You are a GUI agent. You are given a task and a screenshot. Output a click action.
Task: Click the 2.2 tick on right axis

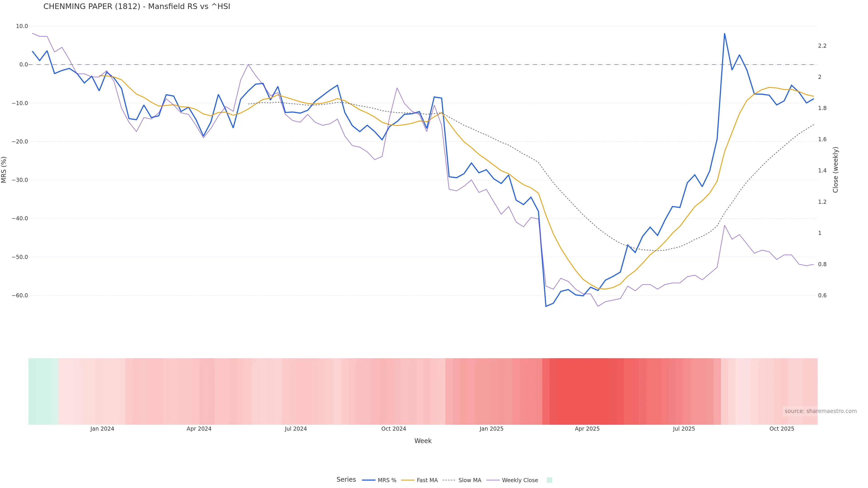click(x=822, y=46)
